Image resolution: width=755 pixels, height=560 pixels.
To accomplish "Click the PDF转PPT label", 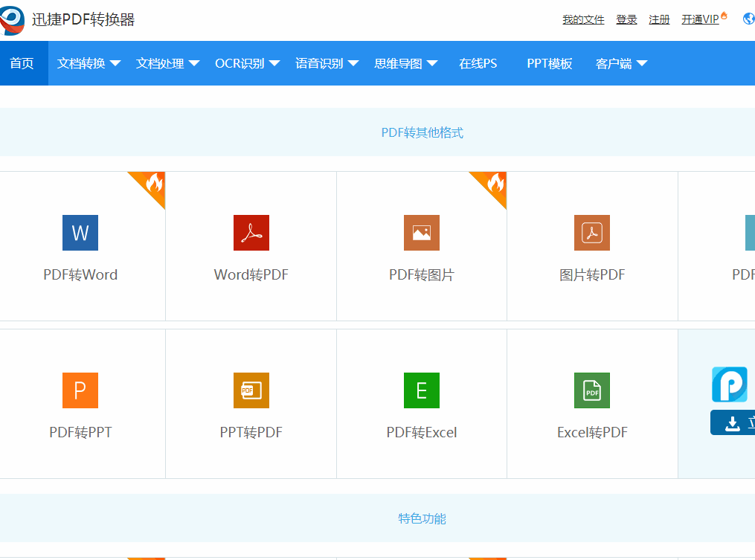I will [x=80, y=432].
